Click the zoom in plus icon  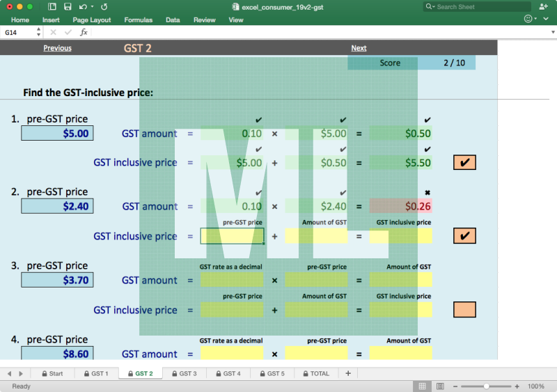pos(516,386)
